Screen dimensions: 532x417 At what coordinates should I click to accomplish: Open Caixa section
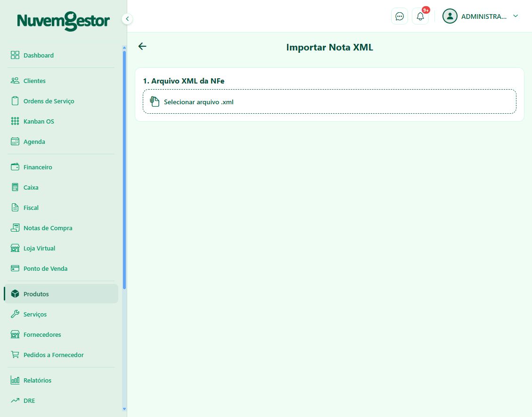(61, 187)
